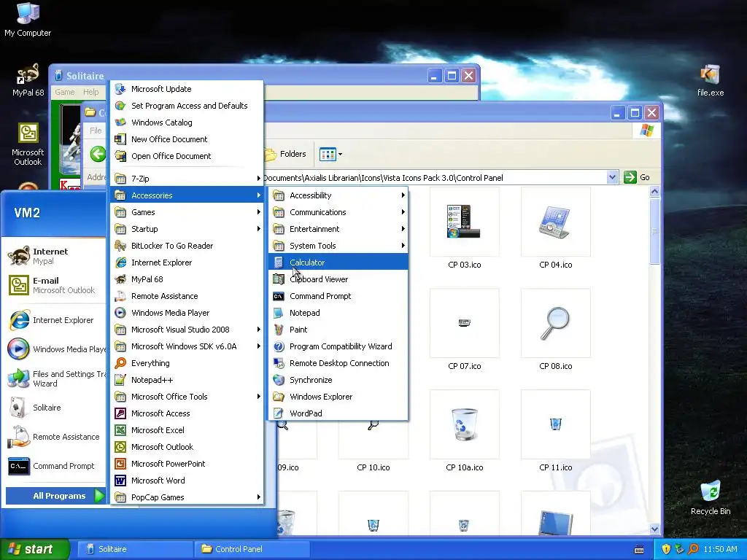Screen dimensions: 747x560
Task: Open Remote Assistance in All Programs list
Action: pyautogui.click(x=187, y=296)
